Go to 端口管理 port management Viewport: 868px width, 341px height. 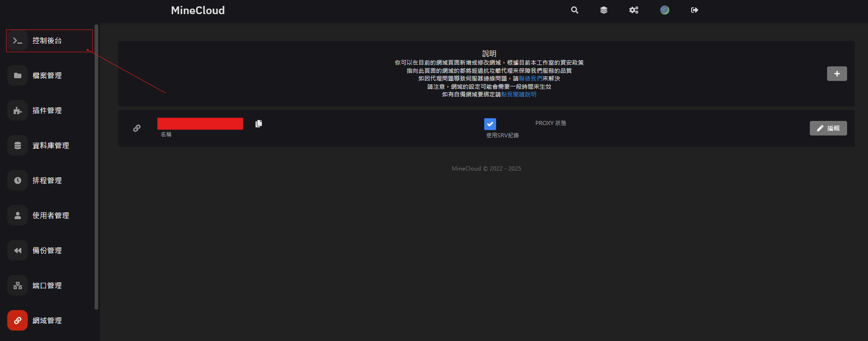click(47, 286)
